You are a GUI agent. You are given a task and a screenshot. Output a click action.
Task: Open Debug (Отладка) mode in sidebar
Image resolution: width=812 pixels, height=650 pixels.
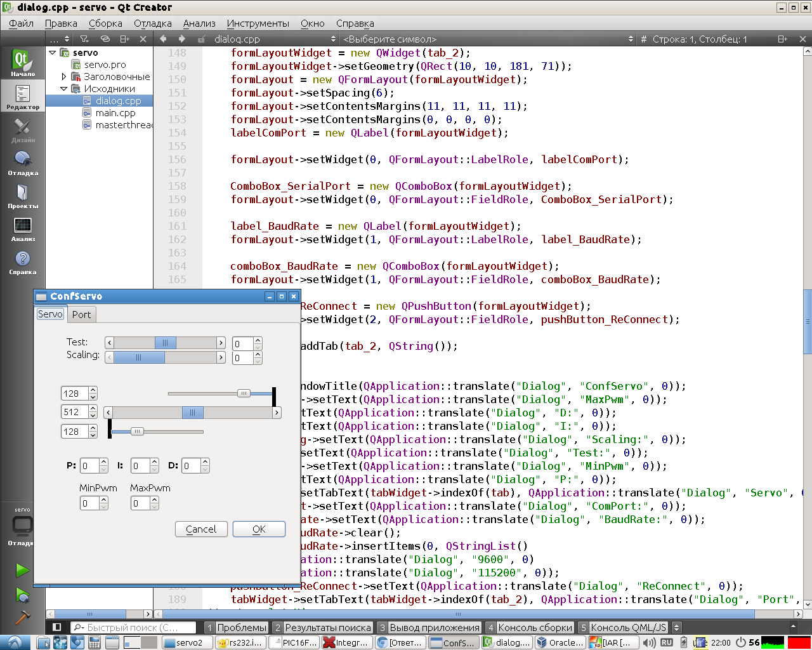tap(22, 162)
